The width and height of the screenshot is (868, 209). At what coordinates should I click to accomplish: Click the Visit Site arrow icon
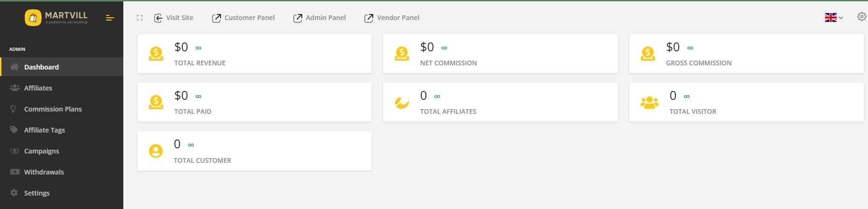pos(158,18)
